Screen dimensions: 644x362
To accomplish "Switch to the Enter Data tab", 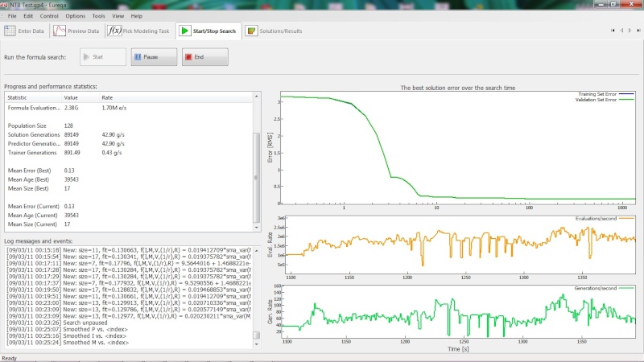I will click(x=25, y=31).
